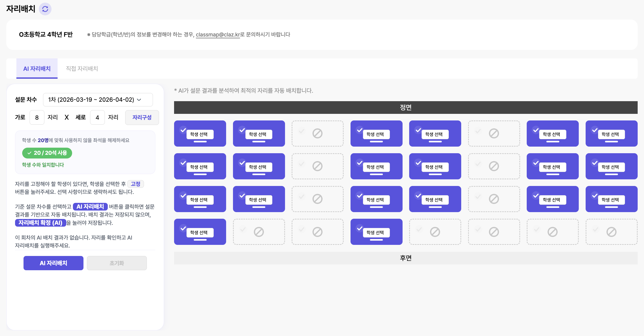Uncheck the seat in row 4, column 4
Screen dimensions: 644x336
pyautogui.click(x=360, y=228)
